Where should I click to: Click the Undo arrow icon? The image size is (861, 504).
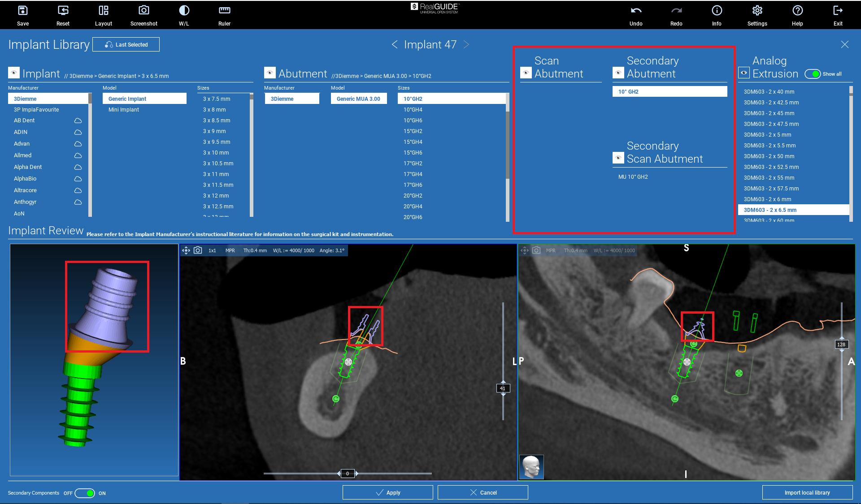[x=635, y=11]
